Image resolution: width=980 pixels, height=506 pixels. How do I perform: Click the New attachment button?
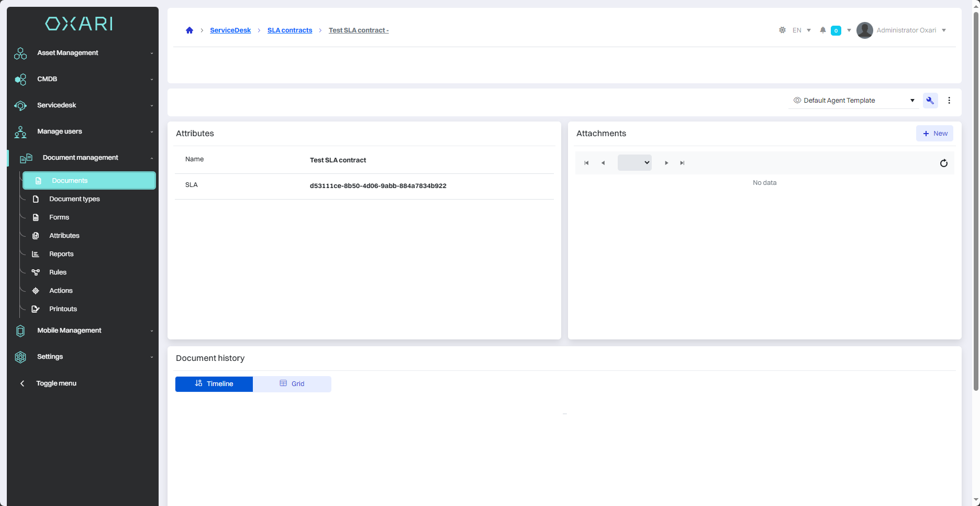click(x=934, y=134)
